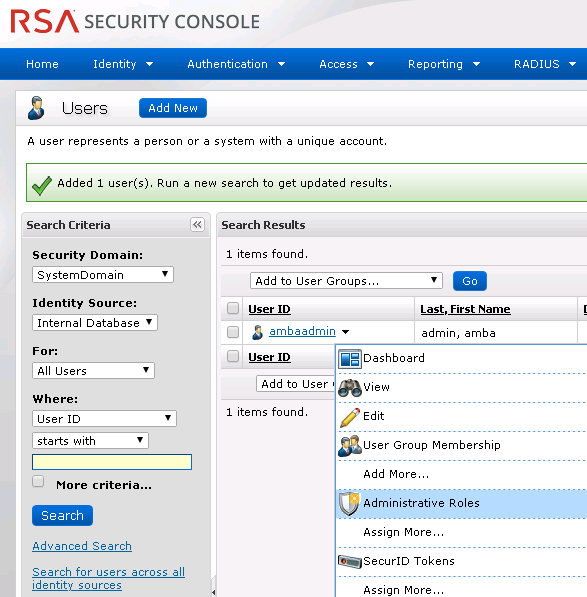Viewport: 587px width, 597px height.
Task: Open Search for users across all identity sources
Action: pyautogui.click(x=108, y=578)
